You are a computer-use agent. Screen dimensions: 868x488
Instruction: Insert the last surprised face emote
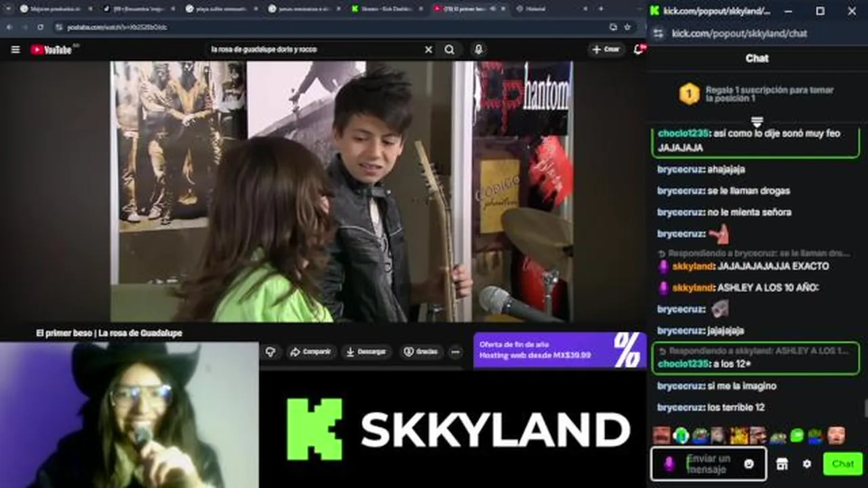tap(836, 435)
